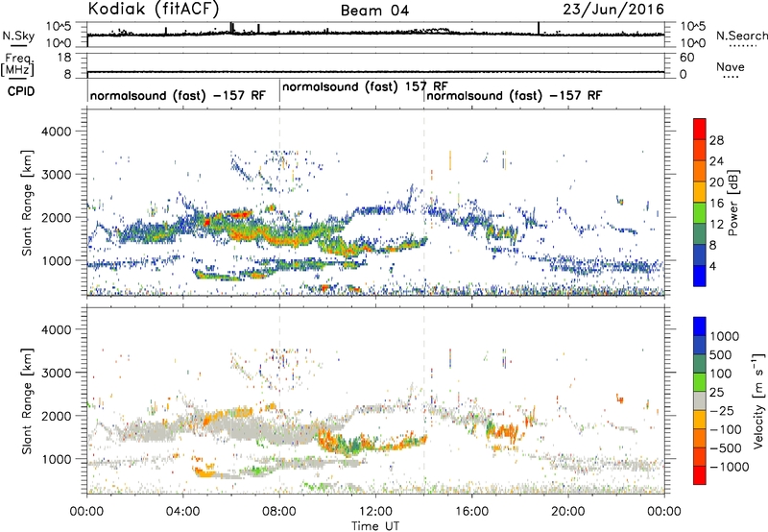Screen dimensions: 768x532
Task: Click the "1000" range tick on the velocity panel
Action: (x=56, y=459)
